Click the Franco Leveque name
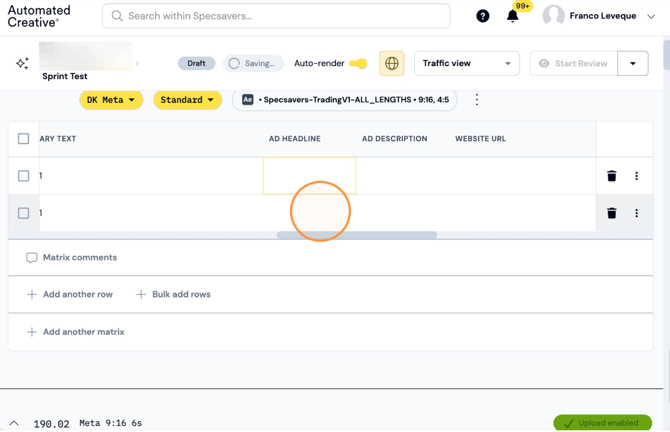The height and width of the screenshot is (432, 670). pos(602,16)
